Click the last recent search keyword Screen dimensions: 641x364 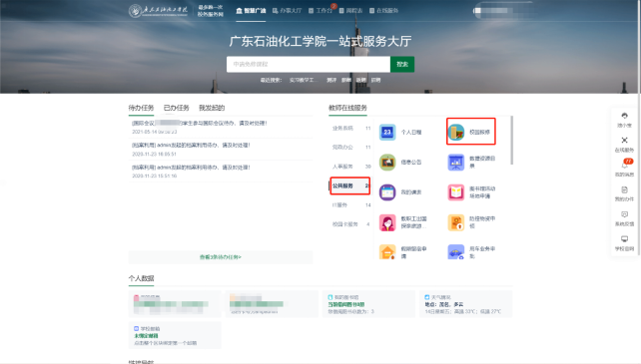tap(375, 80)
